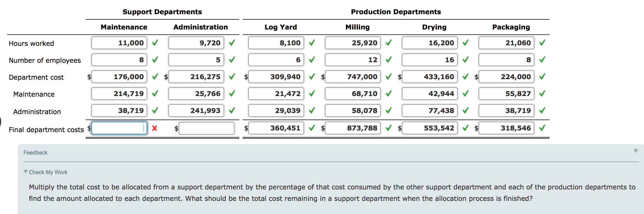Click Milling final costs field 873,788
Screen dimensions: 644x214
353,128
